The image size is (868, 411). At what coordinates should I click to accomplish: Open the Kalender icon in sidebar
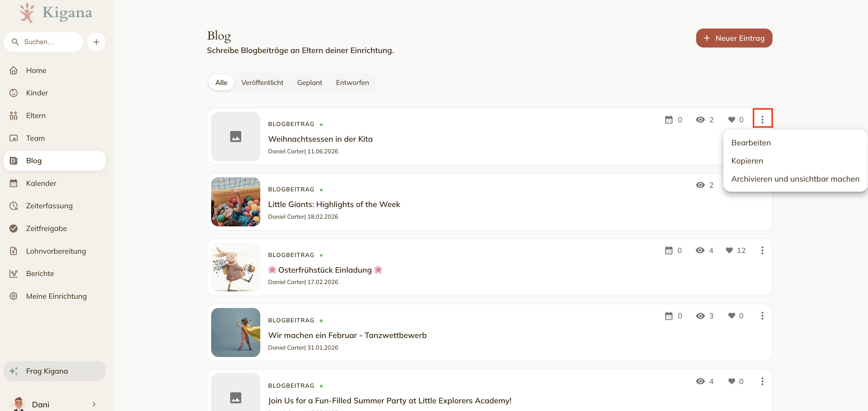[x=14, y=183]
